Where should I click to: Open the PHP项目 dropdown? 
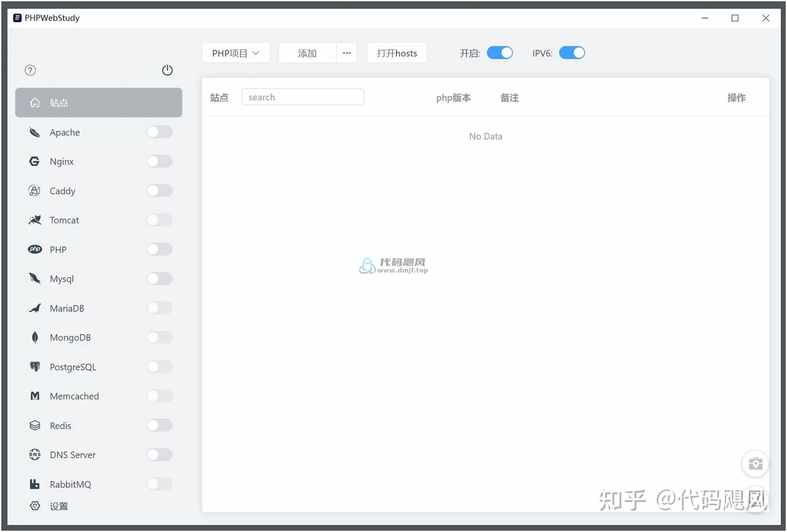(236, 52)
